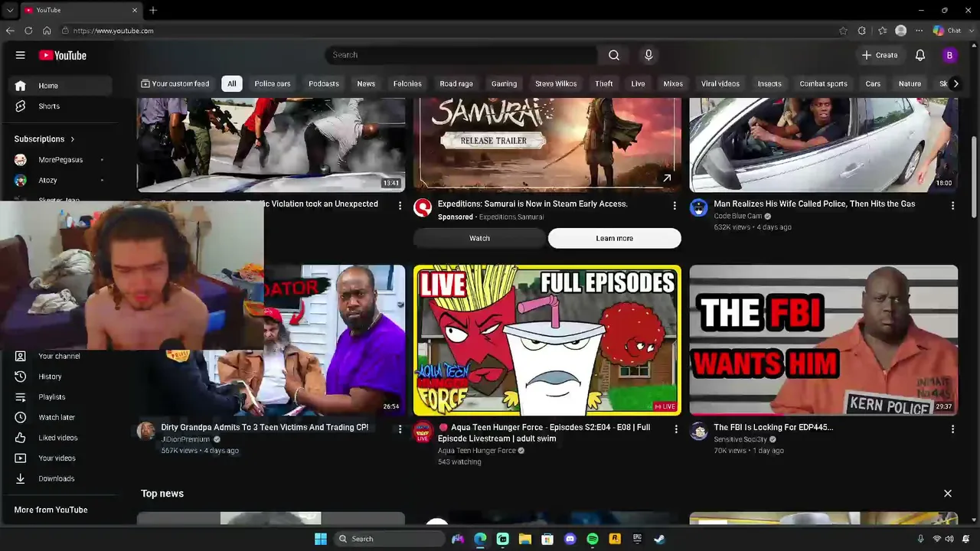Open the Create menu
This screenshot has width=980, height=551.
(x=880, y=55)
